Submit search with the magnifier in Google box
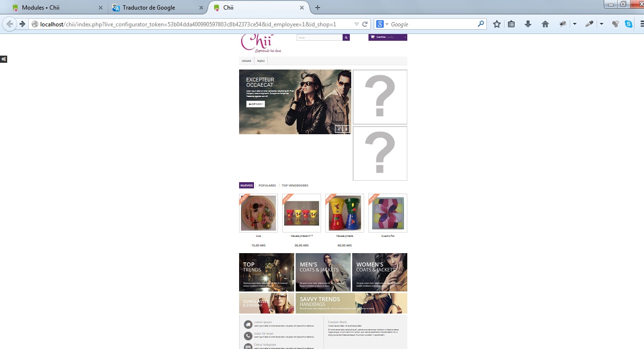This screenshot has width=644, height=349. (481, 24)
